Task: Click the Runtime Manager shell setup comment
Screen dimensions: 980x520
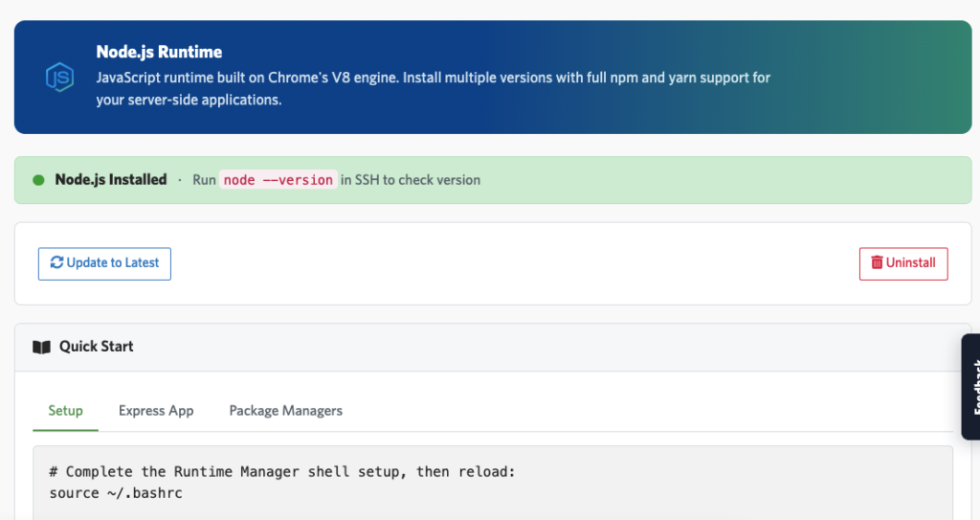Action: tap(282, 472)
